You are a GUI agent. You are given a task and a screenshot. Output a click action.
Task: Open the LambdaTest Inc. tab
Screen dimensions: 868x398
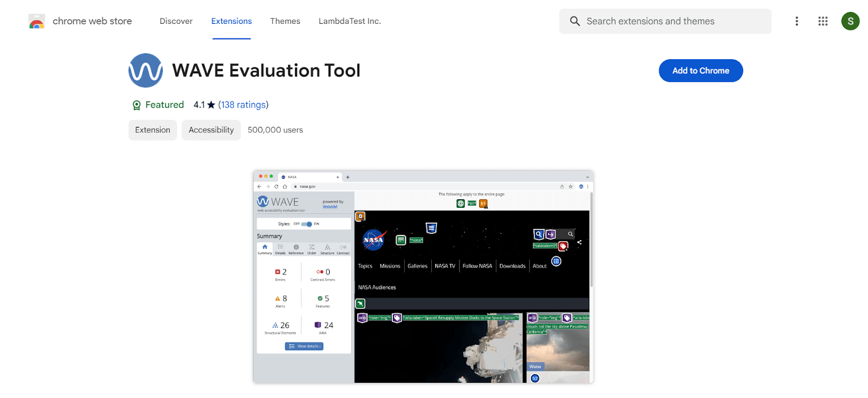tap(350, 21)
